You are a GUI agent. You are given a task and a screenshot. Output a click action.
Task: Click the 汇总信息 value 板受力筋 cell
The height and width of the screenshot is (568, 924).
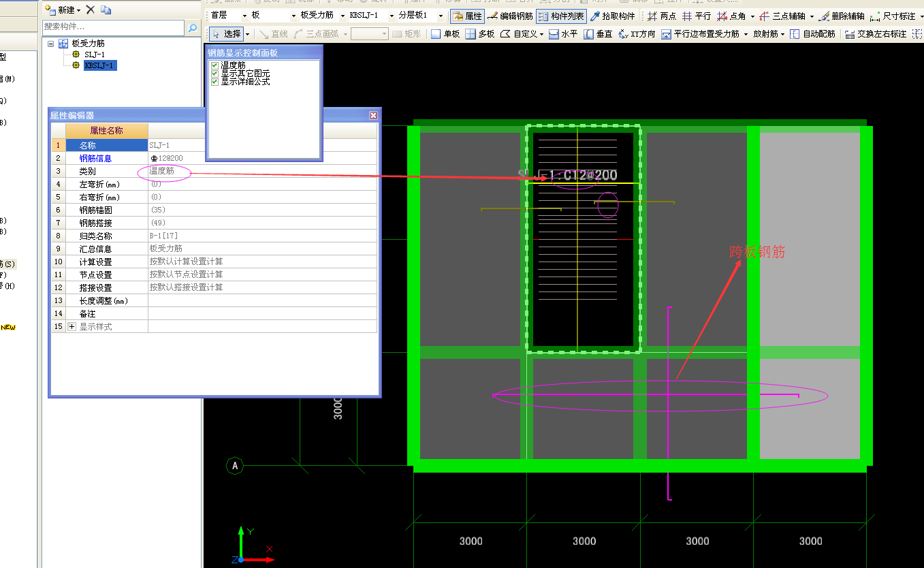[262, 249]
